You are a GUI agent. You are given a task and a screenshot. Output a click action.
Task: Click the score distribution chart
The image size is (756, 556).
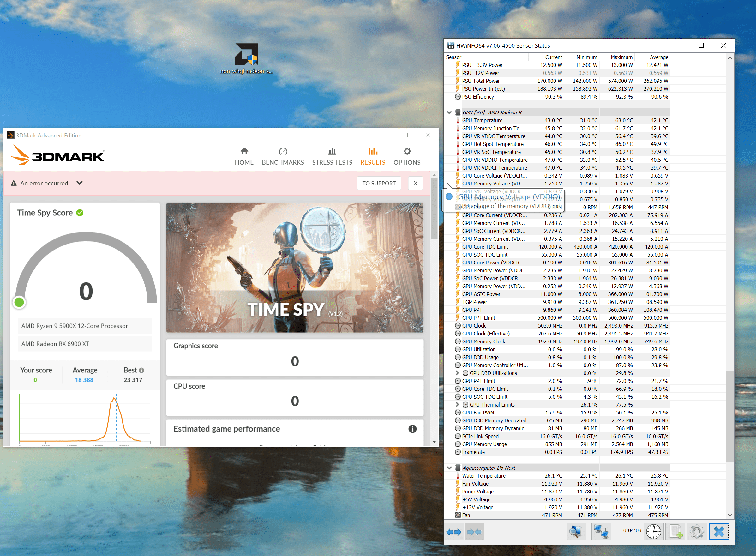point(85,419)
